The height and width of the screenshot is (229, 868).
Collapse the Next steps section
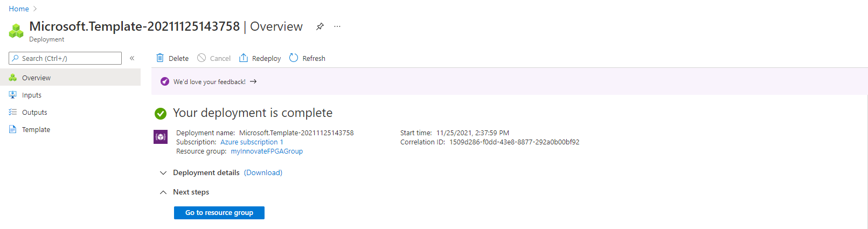163,192
